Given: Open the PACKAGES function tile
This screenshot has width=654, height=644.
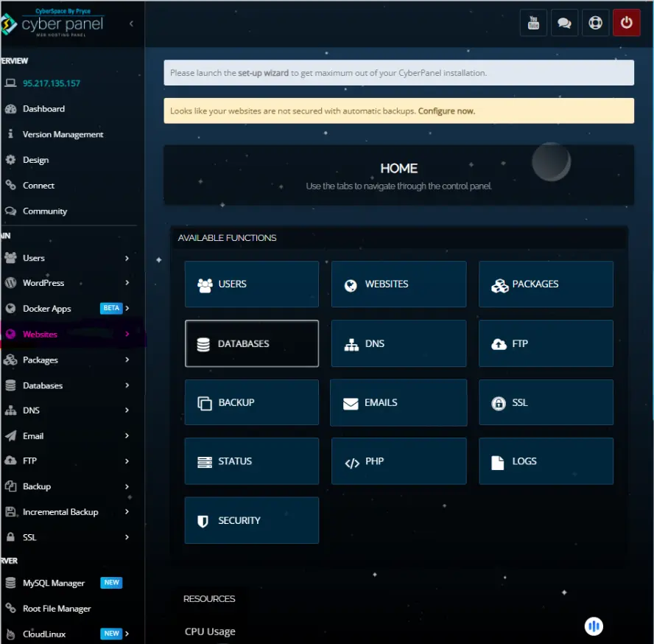Looking at the screenshot, I should 546,284.
